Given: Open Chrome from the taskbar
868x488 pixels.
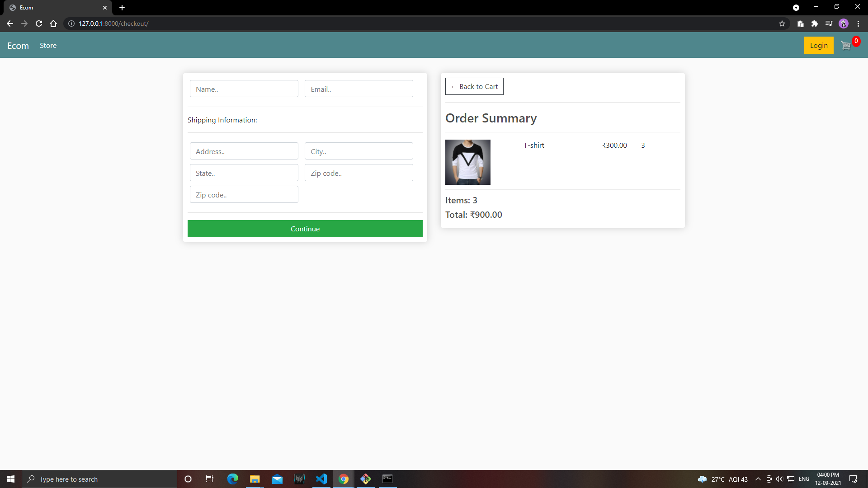Looking at the screenshot, I should tap(344, 479).
